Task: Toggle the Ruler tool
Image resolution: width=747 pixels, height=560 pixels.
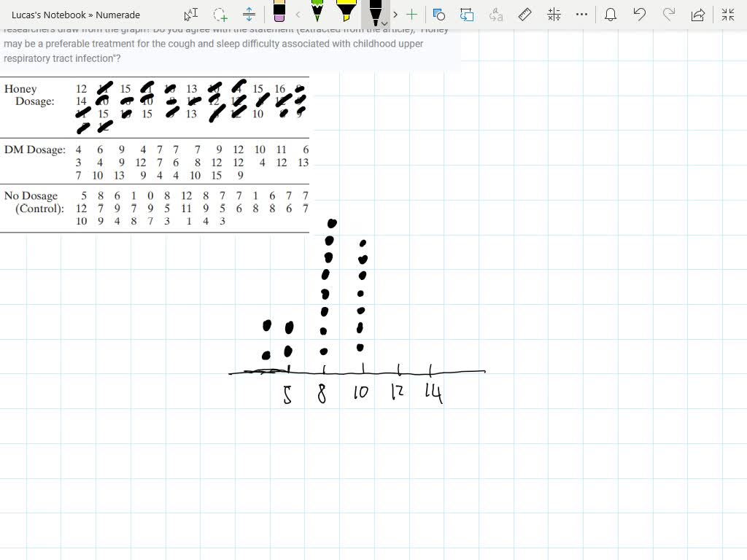Action: click(525, 15)
